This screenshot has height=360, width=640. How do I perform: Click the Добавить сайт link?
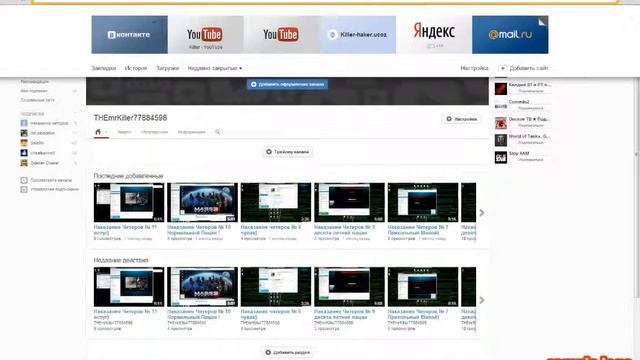[x=529, y=68]
